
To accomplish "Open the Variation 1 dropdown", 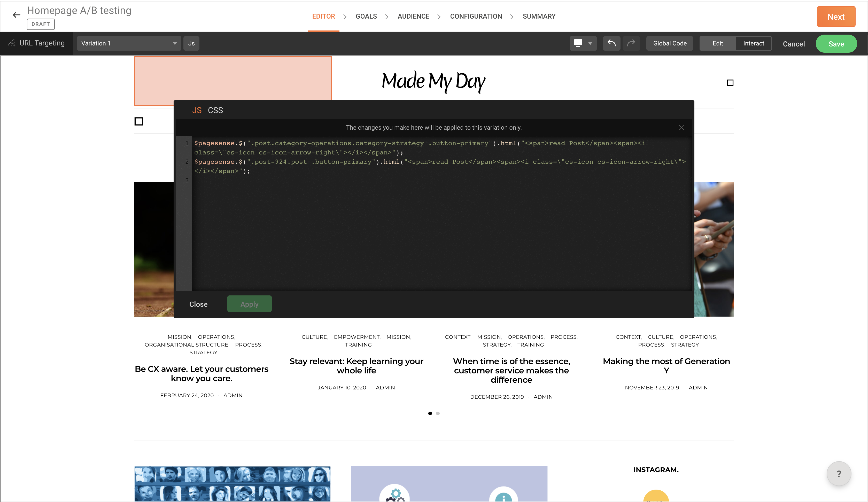I will (x=129, y=43).
